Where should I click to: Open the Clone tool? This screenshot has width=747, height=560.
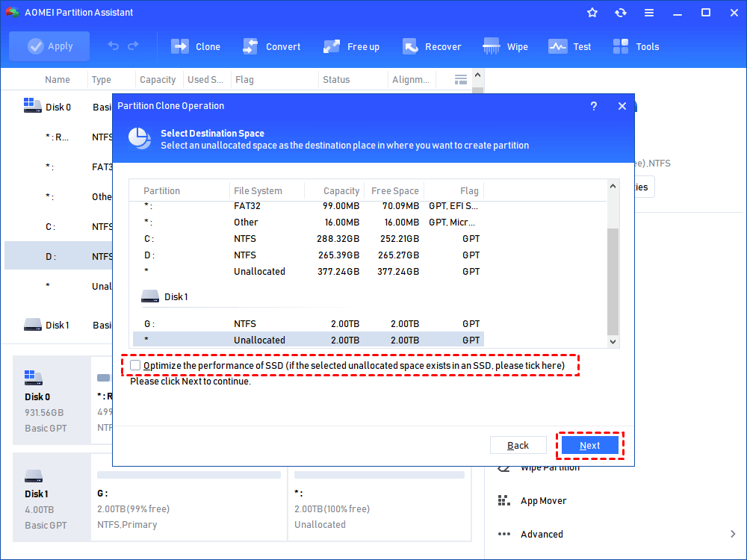tap(196, 46)
